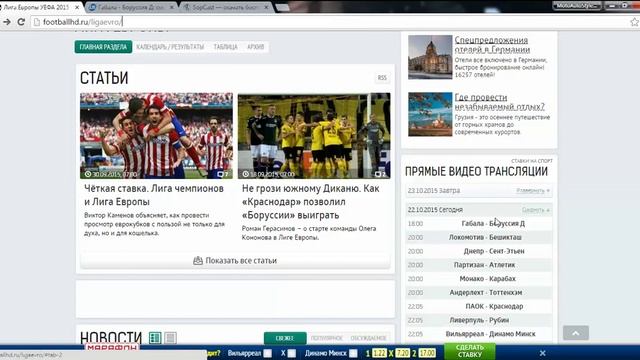Tick the X draw checkbox in the betting banner
This screenshot has width=640, height=360.
[291, 353]
